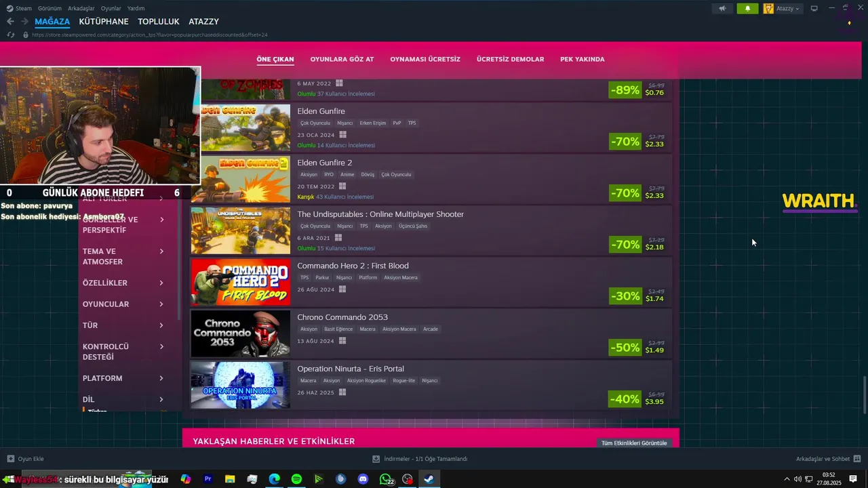868x488 pixels.
Task: Click the plus icon next to Oyun Ekle
Action: [x=10, y=459]
